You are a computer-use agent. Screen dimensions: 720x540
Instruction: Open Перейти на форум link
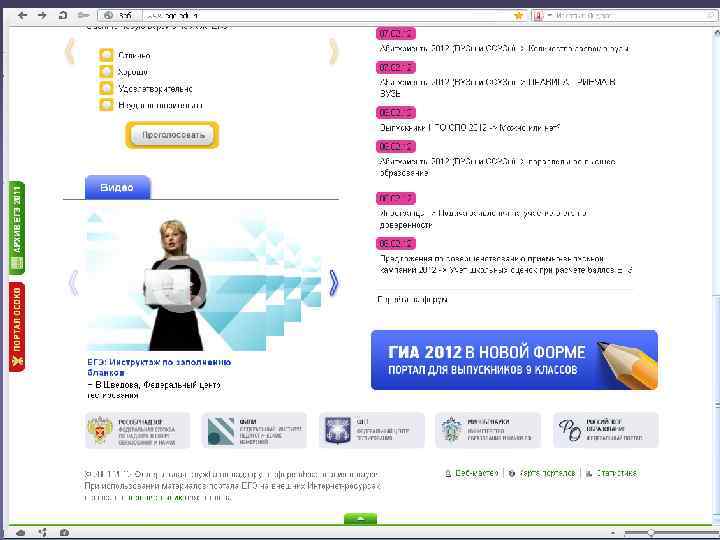(412, 299)
